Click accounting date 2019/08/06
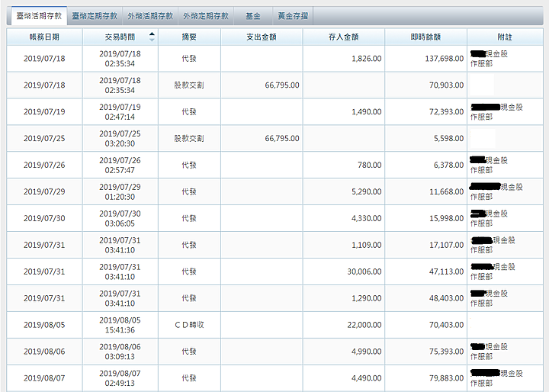 [x=44, y=352]
